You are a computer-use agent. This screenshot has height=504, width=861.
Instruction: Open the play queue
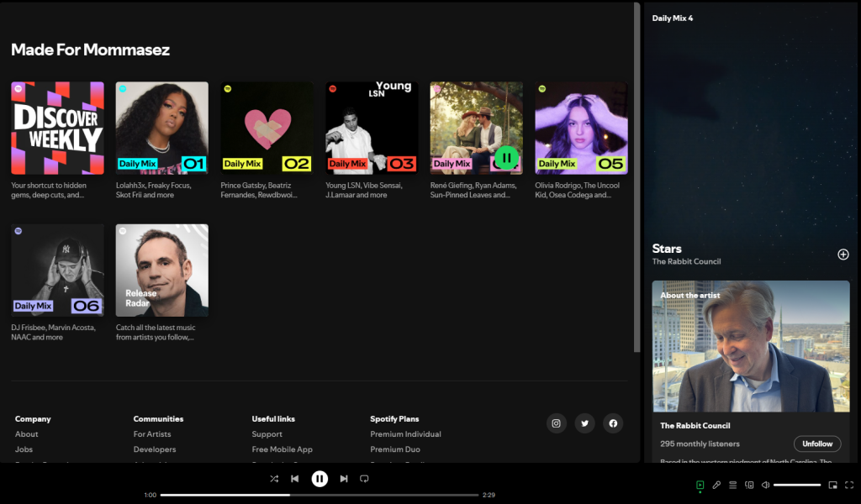732,485
